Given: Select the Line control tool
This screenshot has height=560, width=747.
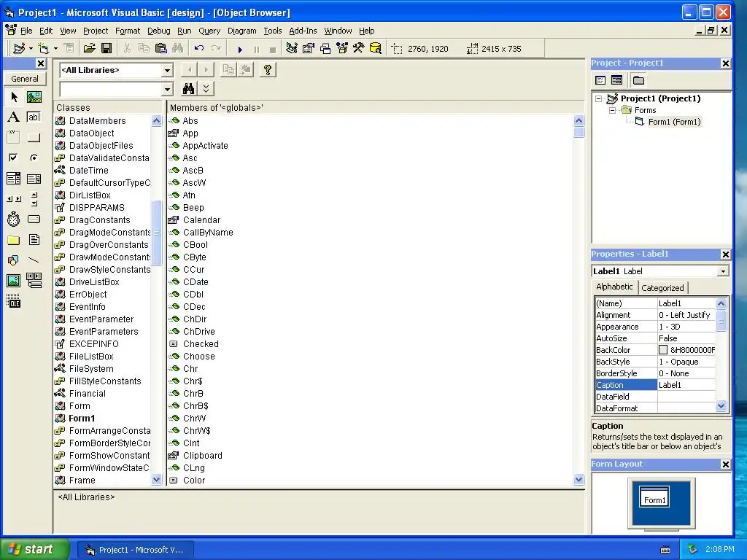Looking at the screenshot, I should [34, 260].
